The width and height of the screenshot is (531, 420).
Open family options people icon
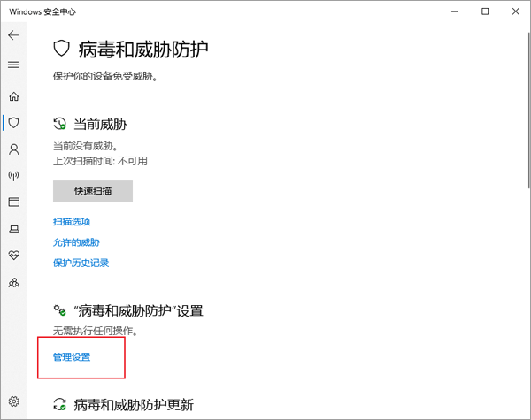(x=13, y=283)
